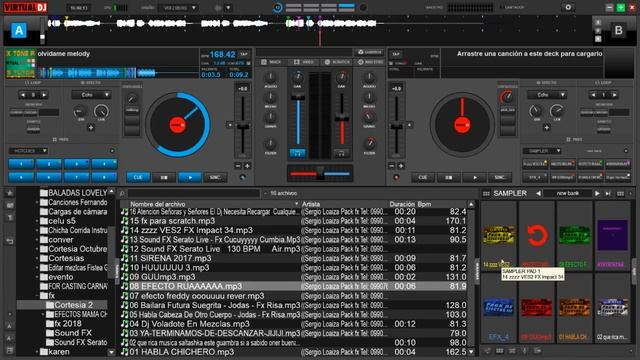Click the crossfader slider
Viewport: 640px width, 360px height.
click(320, 173)
